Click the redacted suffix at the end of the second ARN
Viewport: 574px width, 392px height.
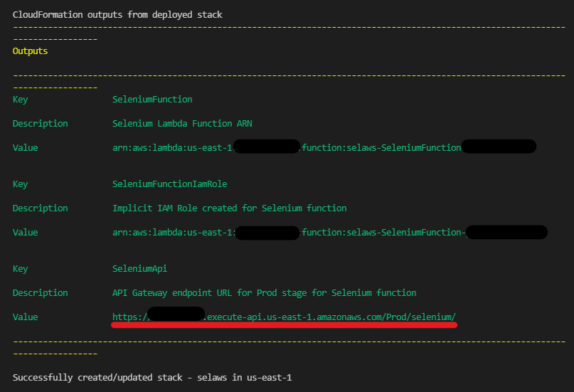pos(506,232)
